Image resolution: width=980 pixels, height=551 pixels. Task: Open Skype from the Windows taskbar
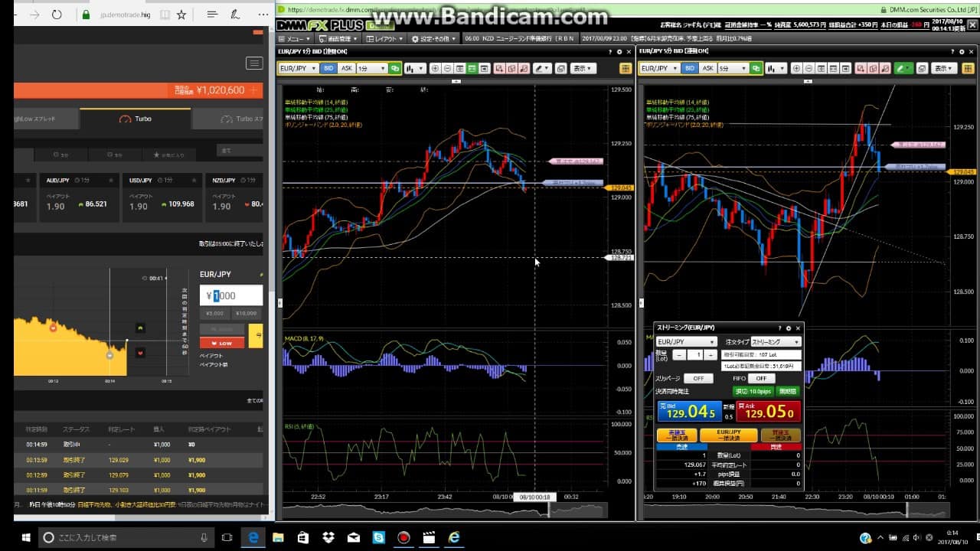click(377, 537)
